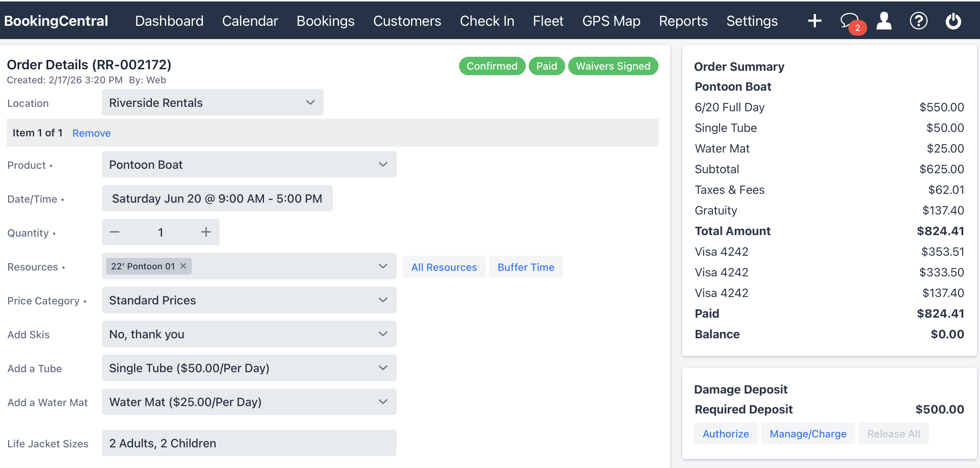The width and height of the screenshot is (980, 468).
Task: Open the Resources dropdown chevron
Action: tap(383, 266)
